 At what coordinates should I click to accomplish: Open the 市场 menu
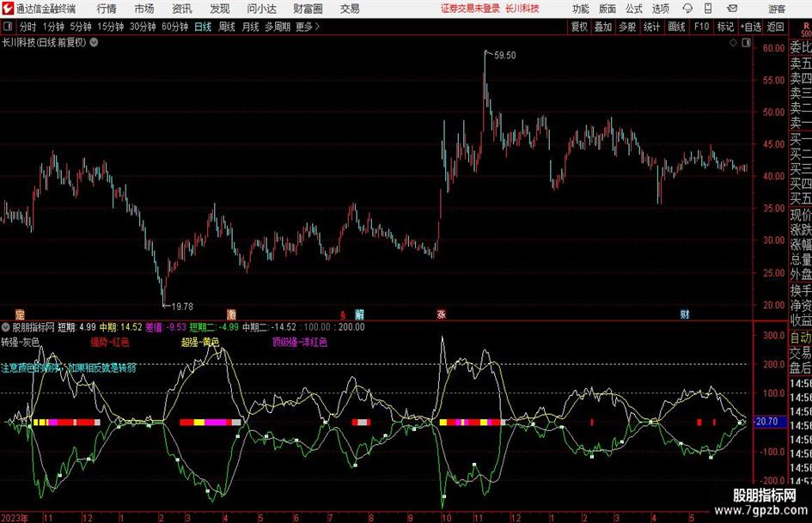click(x=144, y=9)
